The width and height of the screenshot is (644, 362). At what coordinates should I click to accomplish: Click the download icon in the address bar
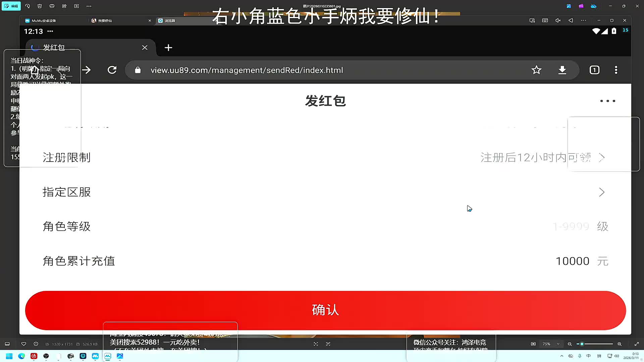pyautogui.click(x=562, y=70)
